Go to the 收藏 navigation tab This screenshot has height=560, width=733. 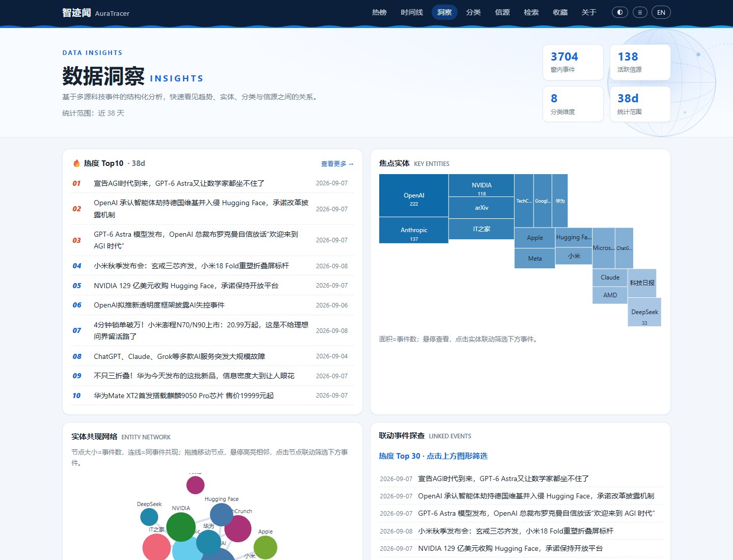[560, 12]
